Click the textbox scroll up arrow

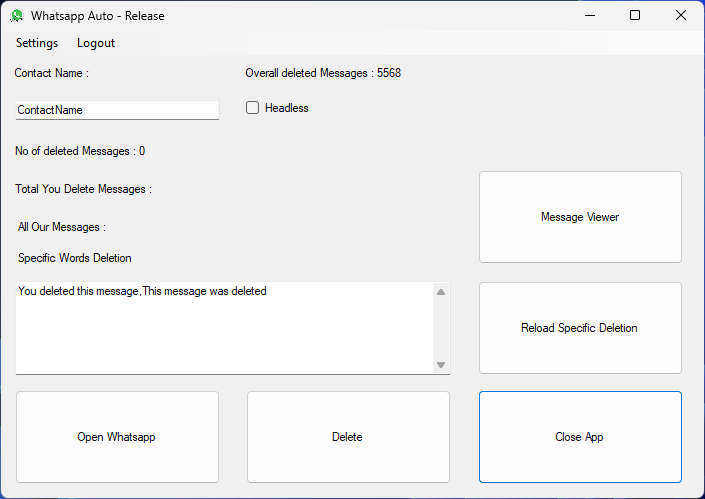441,292
